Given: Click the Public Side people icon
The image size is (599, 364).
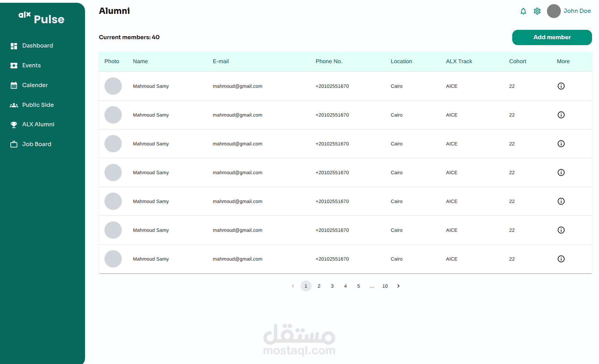Looking at the screenshot, I should (x=14, y=105).
